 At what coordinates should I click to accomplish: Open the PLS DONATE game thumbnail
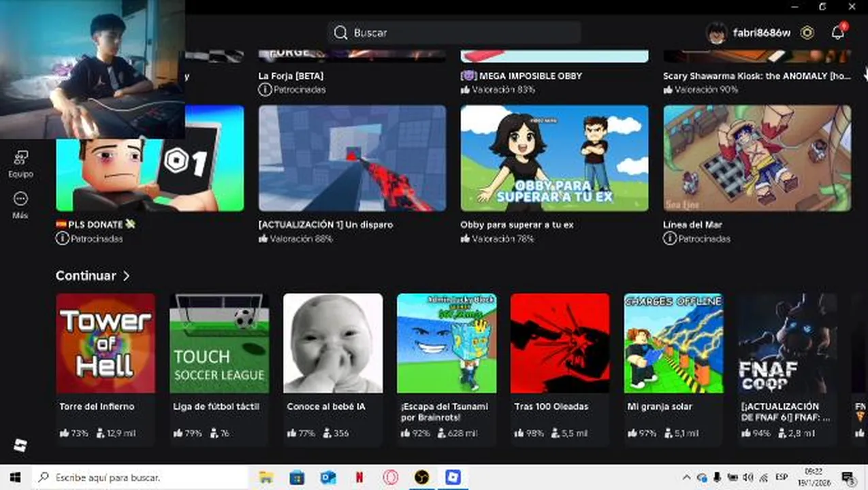150,158
